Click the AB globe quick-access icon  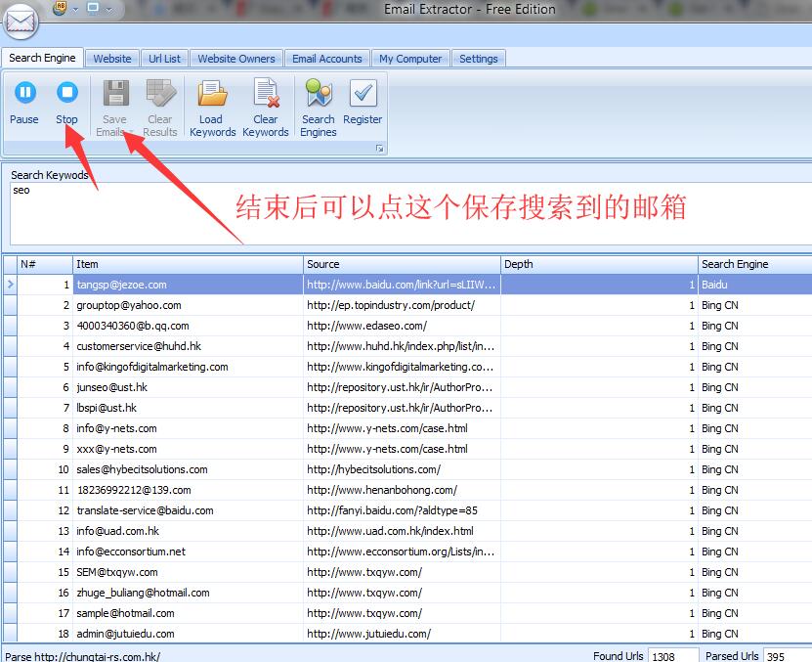(60, 8)
